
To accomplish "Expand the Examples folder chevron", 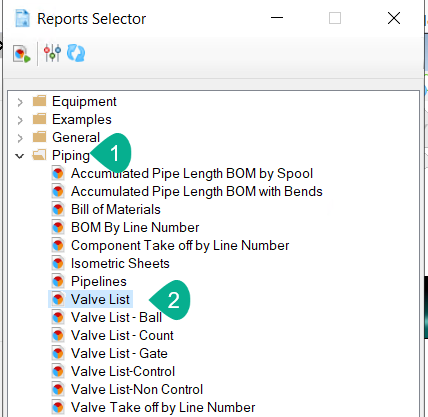I will pyautogui.click(x=20, y=120).
